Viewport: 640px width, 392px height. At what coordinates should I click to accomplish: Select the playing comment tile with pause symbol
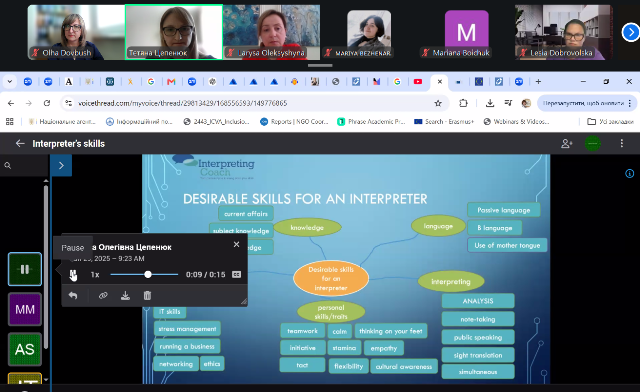25,269
